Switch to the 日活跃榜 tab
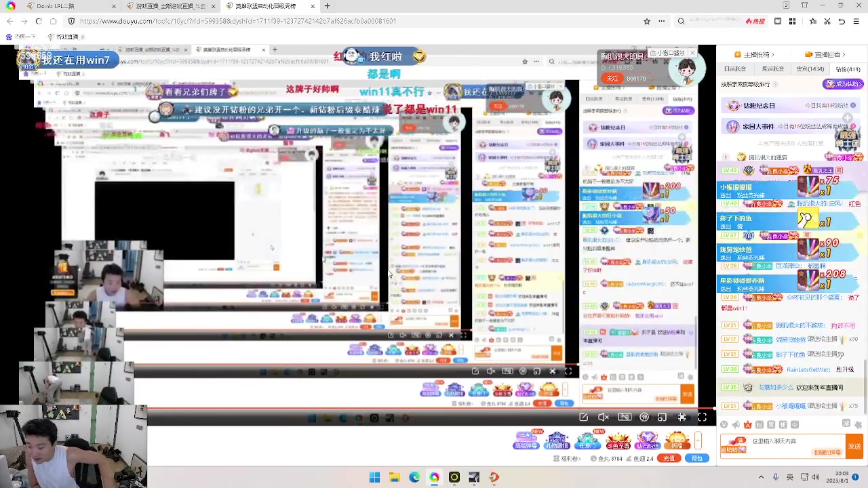868x488 pixels. click(735, 69)
